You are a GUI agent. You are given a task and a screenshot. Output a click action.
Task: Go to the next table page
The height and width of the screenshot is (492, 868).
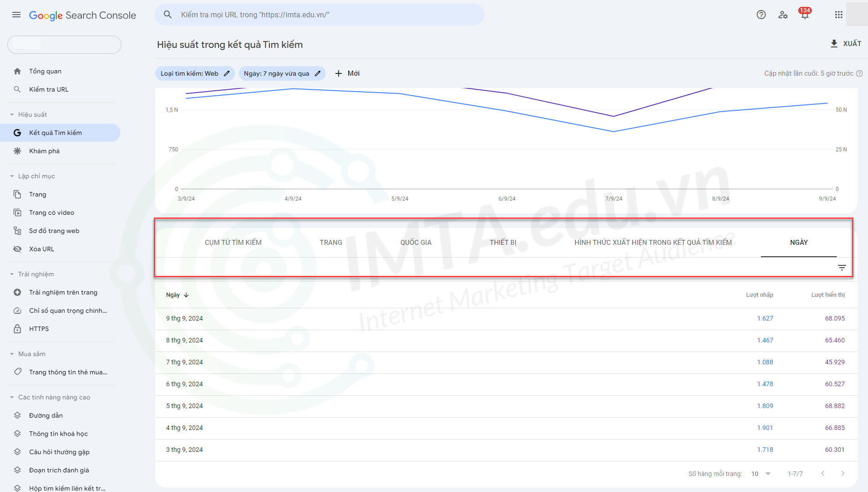[x=843, y=474]
